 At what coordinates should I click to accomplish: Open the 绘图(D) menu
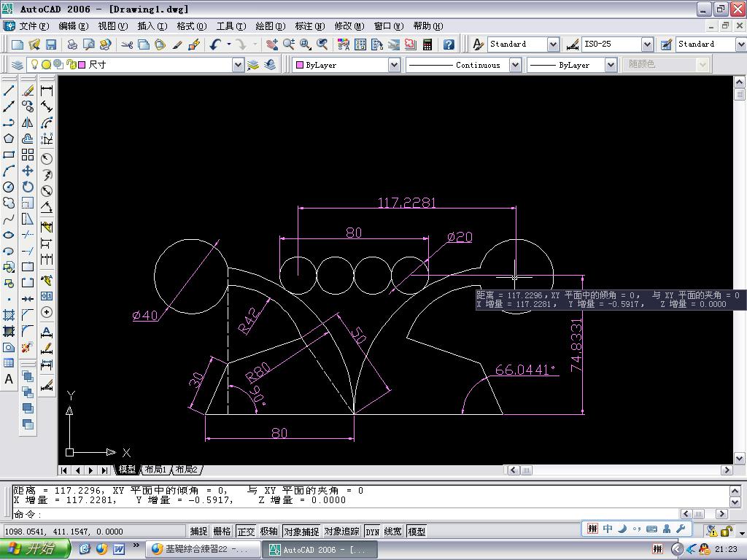click(x=271, y=26)
